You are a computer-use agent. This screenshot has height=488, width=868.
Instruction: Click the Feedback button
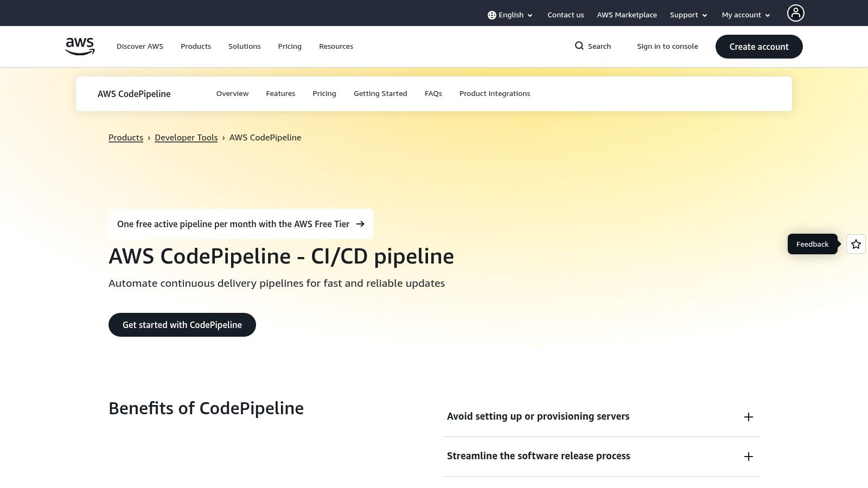[x=812, y=244]
